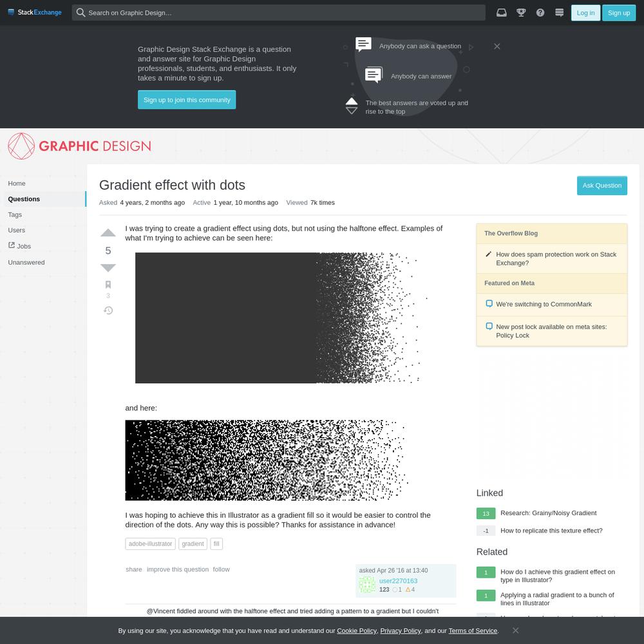The height and width of the screenshot is (644, 644).
Task: Follow this question
Action: (221, 569)
